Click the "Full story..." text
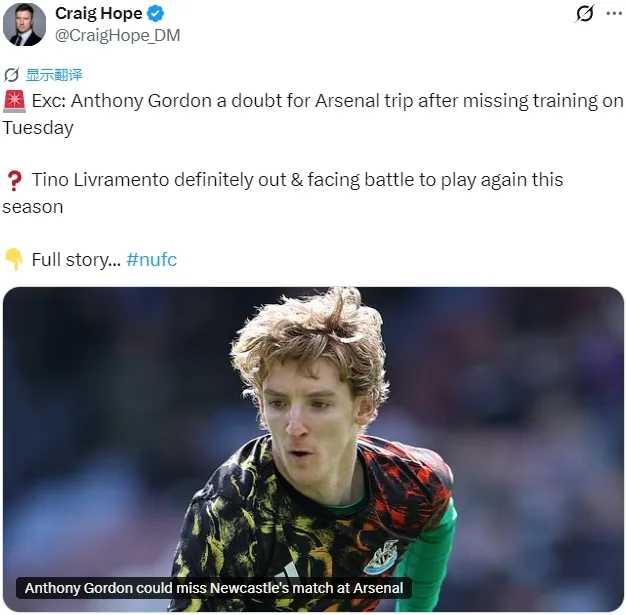This screenshot has height=615, width=627. [x=75, y=260]
